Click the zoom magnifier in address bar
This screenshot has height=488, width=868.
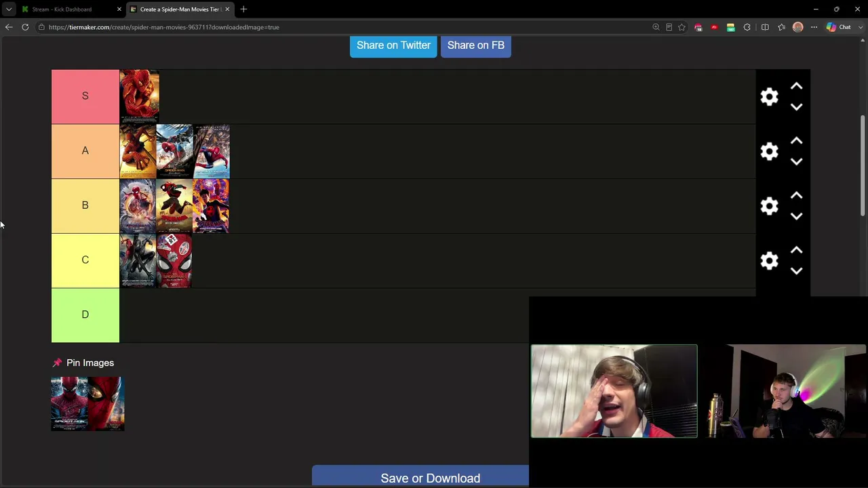(656, 27)
